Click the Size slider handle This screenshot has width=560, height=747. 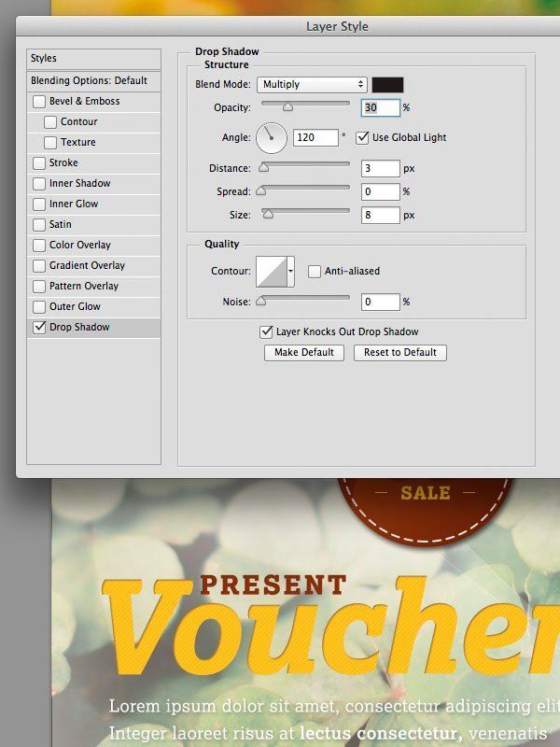tap(269, 215)
